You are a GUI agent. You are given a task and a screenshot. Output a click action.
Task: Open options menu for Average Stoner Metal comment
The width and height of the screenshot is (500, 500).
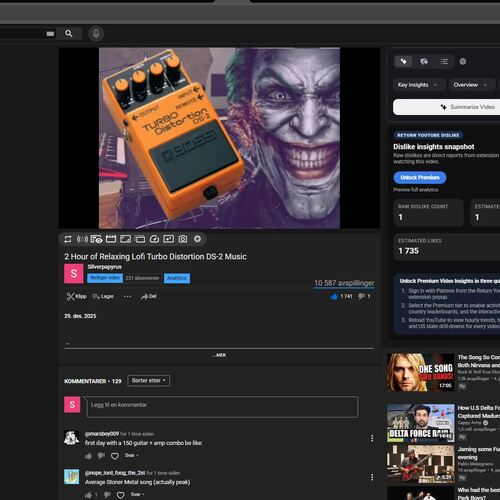372,477
